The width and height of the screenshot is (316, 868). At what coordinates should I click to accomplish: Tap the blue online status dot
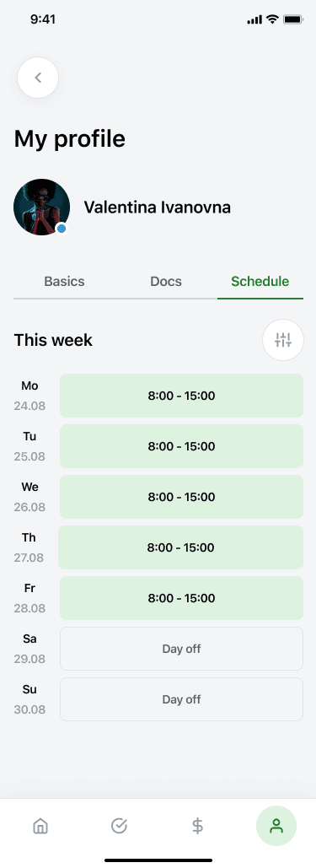pos(62,228)
